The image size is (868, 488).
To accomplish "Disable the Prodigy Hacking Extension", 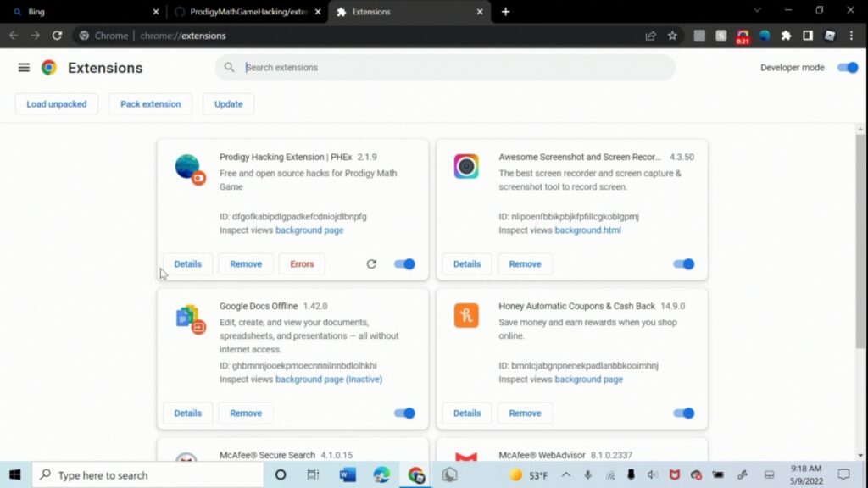I will click(404, 264).
